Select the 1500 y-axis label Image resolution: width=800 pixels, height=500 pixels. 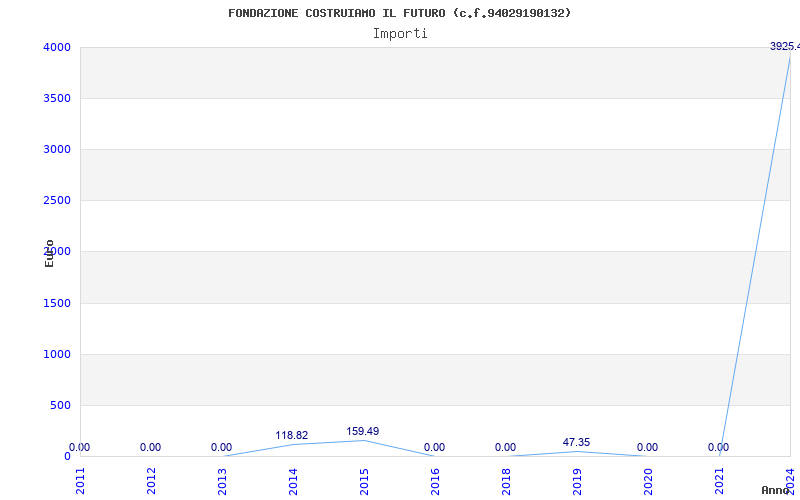click(57, 304)
